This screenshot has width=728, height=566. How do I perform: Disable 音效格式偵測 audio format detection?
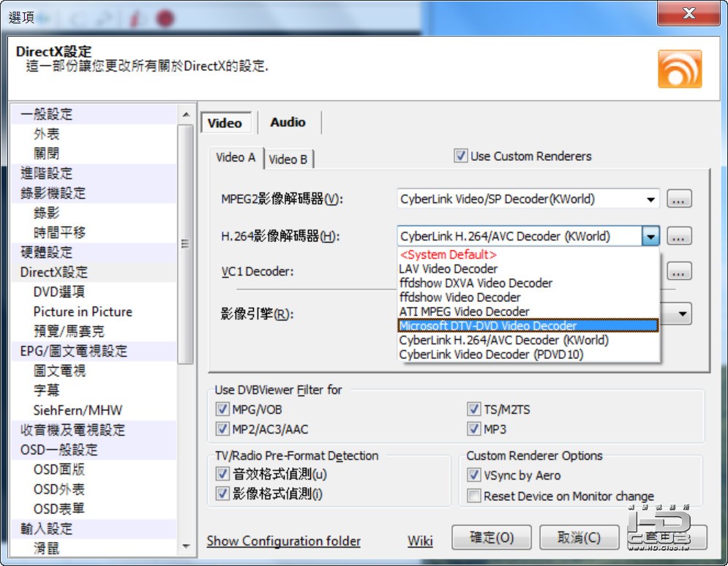click(x=222, y=474)
